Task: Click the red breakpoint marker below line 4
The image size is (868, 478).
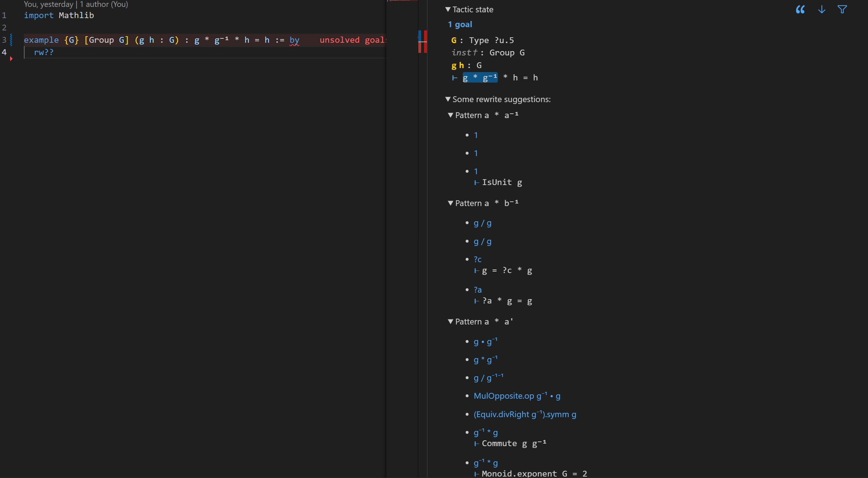Action: coord(11,59)
